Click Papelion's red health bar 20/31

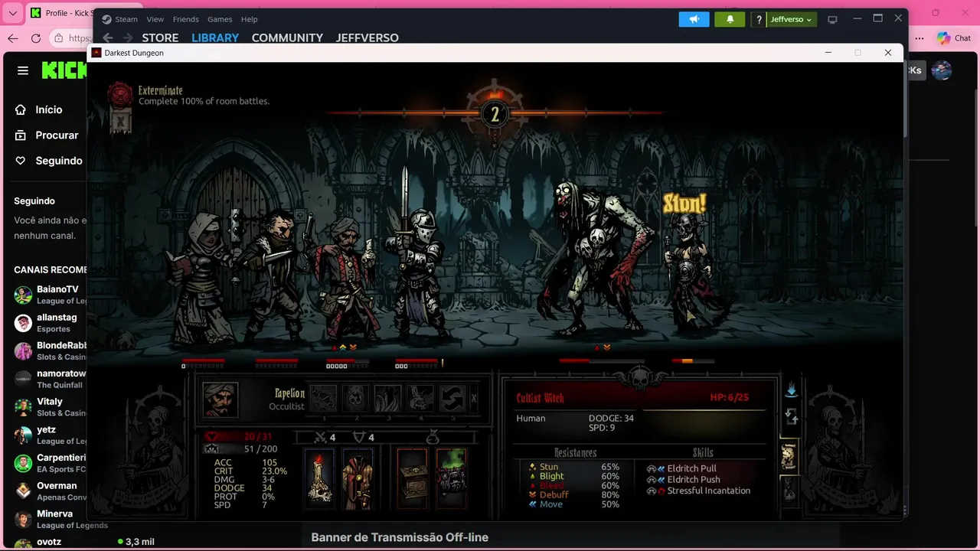click(240, 436)
